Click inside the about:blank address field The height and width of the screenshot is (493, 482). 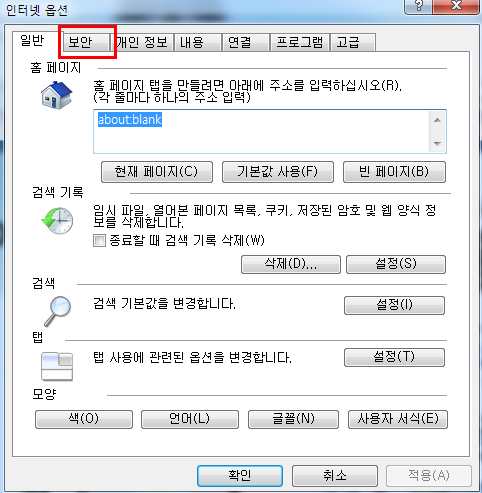point(262,132)
